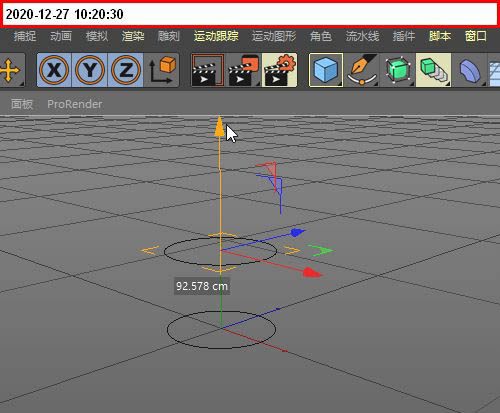Image resolution: width=500 pixels, height=413 pixels.
Task: Open the ProRender viewport menu
Action: point(75,104)
